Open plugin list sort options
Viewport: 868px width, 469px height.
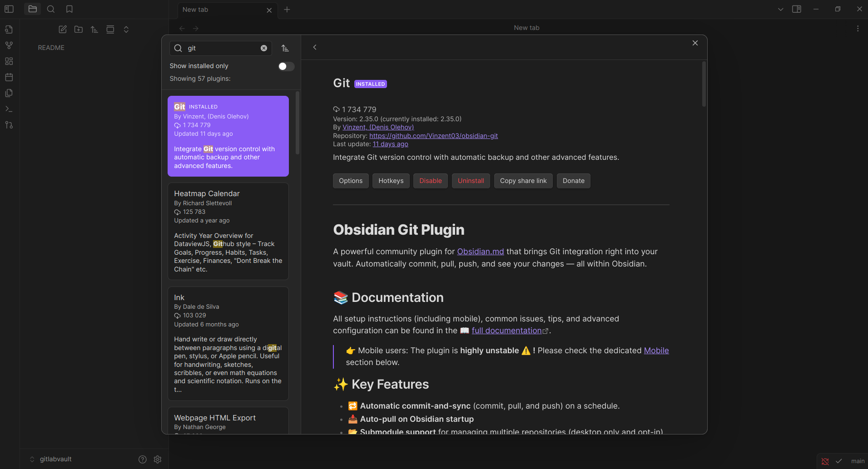coord(285,48)
